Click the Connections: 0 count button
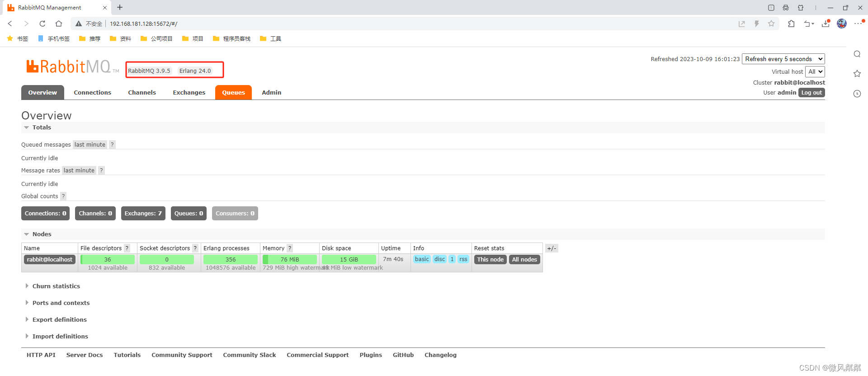This screenshot has height=376, width=868. click(45, 214)
